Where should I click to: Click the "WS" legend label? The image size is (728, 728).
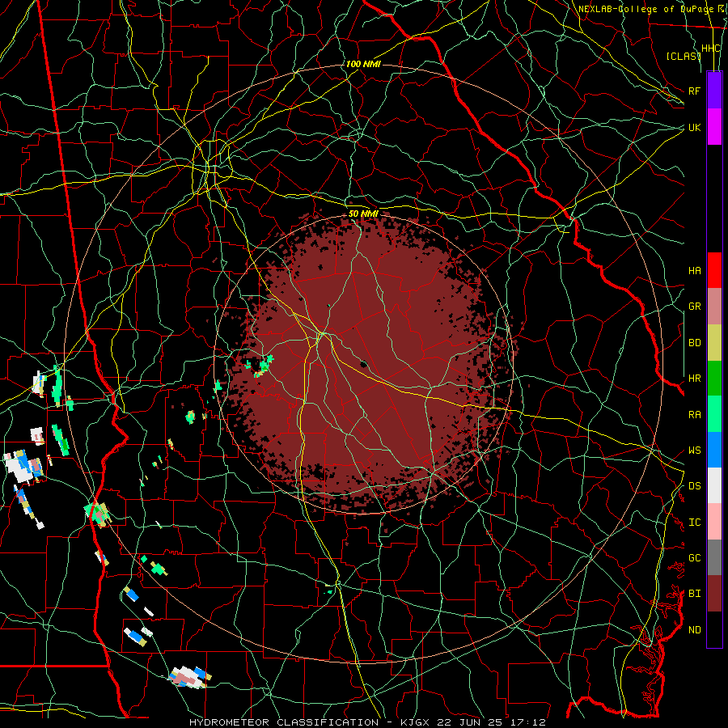tap(695, 451)
